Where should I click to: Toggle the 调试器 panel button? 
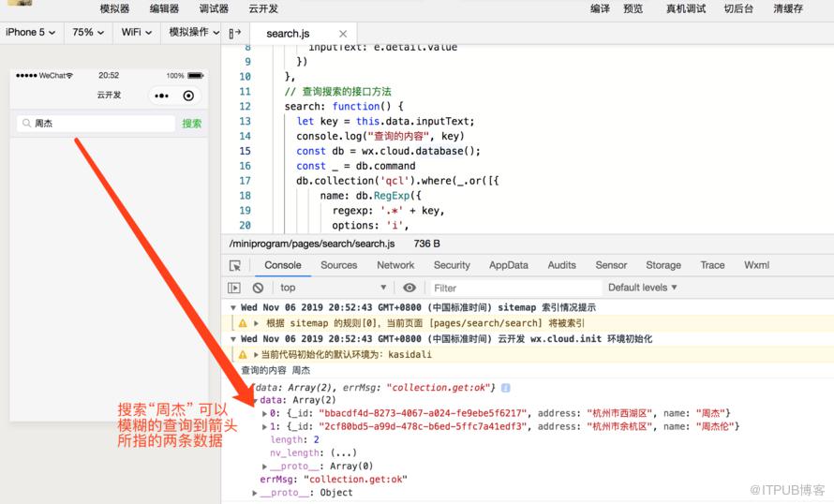214,8
